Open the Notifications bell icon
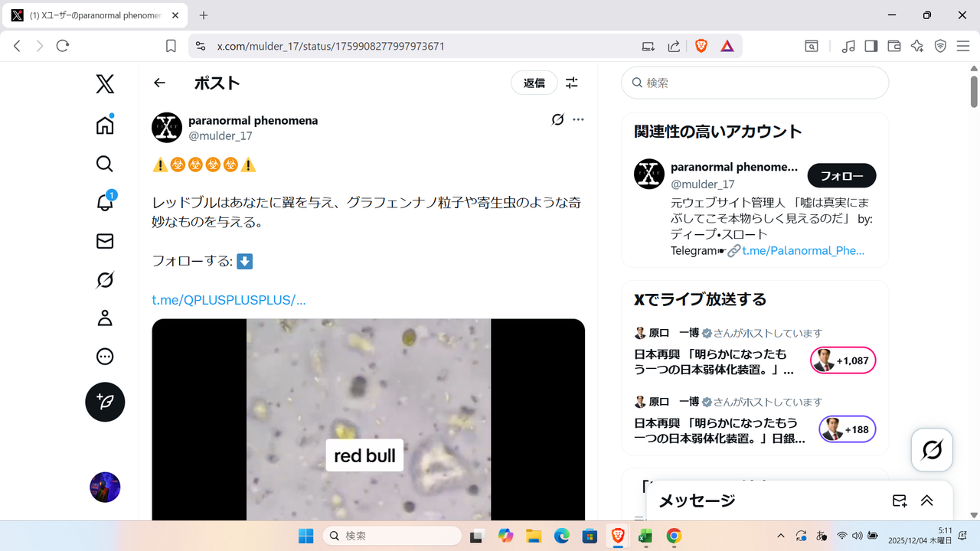The image size is (980, 551). click(x=105, y=203)
